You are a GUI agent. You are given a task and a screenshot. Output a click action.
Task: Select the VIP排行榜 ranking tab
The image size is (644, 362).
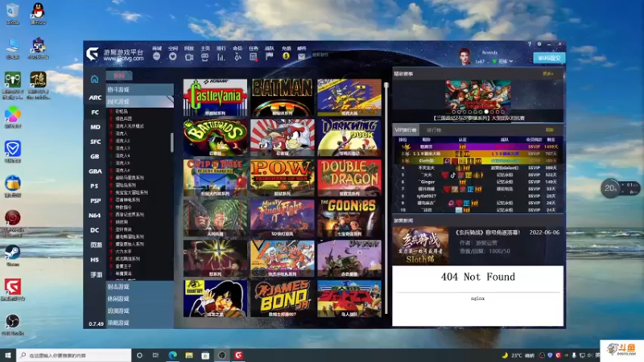point(406,130)
